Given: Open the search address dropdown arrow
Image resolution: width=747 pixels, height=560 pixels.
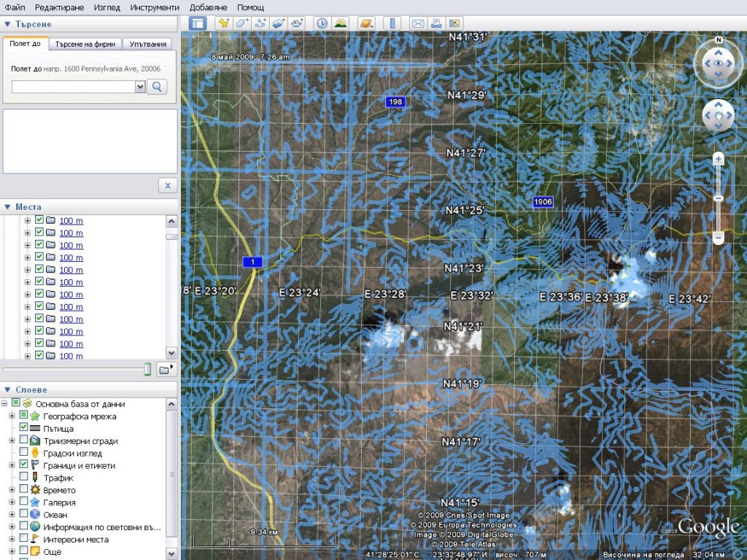Looking at the screenshot, I should click(x=140, y=87).
